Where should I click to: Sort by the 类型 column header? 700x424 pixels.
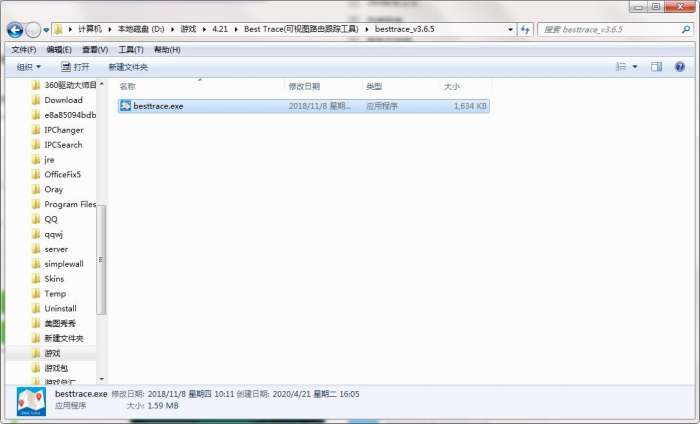[374, 87]
